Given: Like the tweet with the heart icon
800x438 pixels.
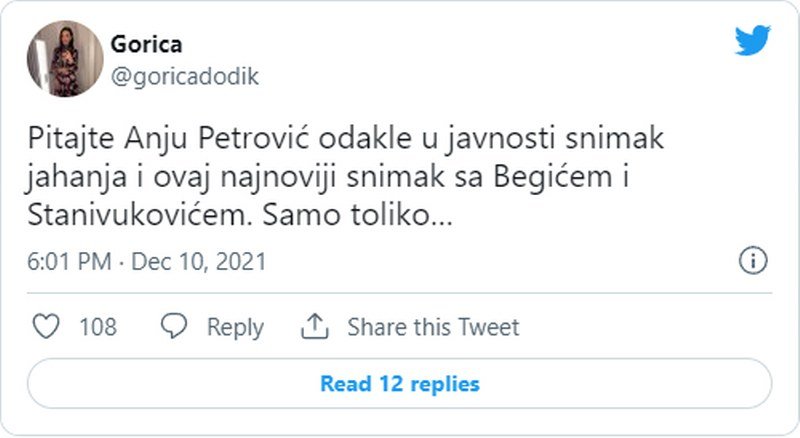Looking at the screenshot, I should click(x=45, y=327).
